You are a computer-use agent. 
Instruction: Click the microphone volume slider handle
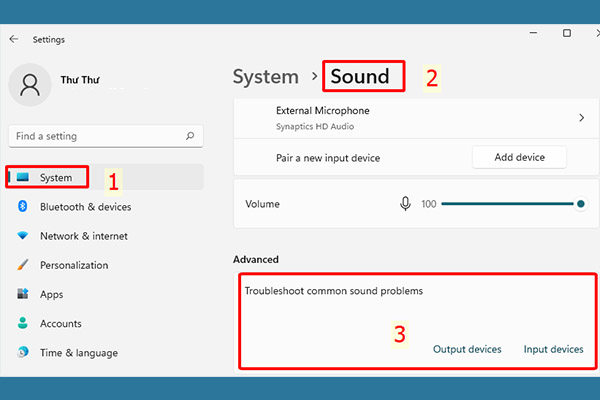click(580, 204)
